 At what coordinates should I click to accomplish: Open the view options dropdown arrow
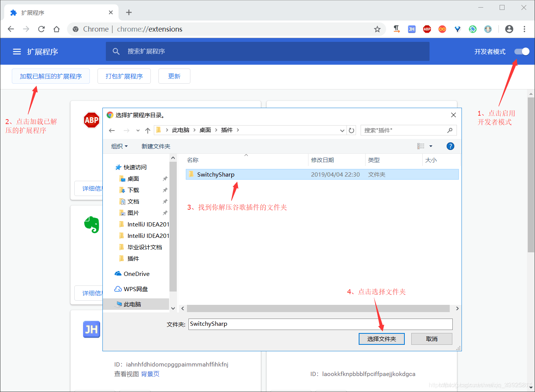pyautogui.click(x=431, y=146)
